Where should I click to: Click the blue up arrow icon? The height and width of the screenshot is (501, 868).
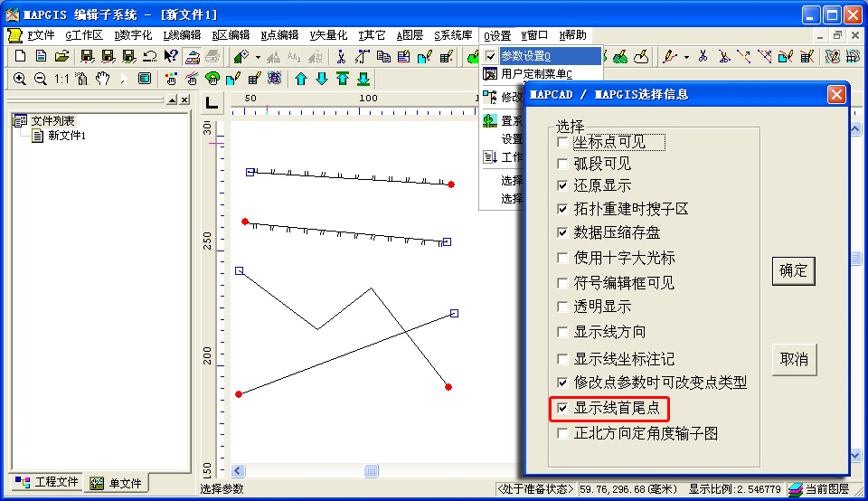[x=300, y=79]
